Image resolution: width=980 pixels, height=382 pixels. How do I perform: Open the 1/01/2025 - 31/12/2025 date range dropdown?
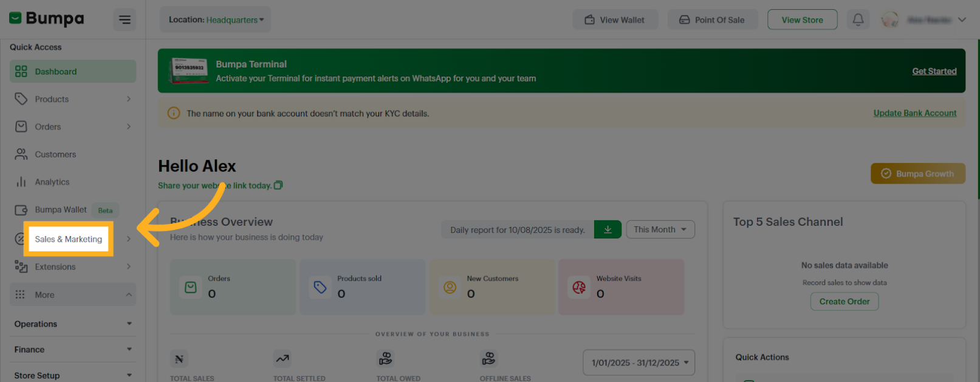[x=639, y=363]
